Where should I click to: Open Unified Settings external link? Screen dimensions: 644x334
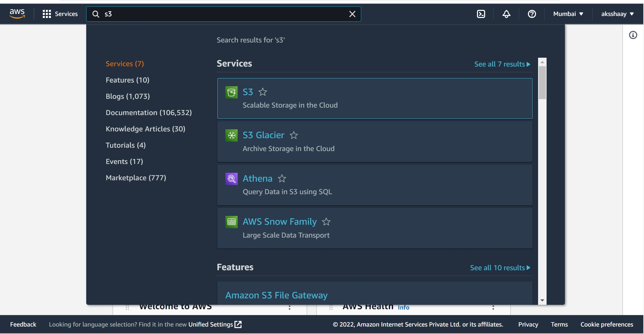coord(215,324)
